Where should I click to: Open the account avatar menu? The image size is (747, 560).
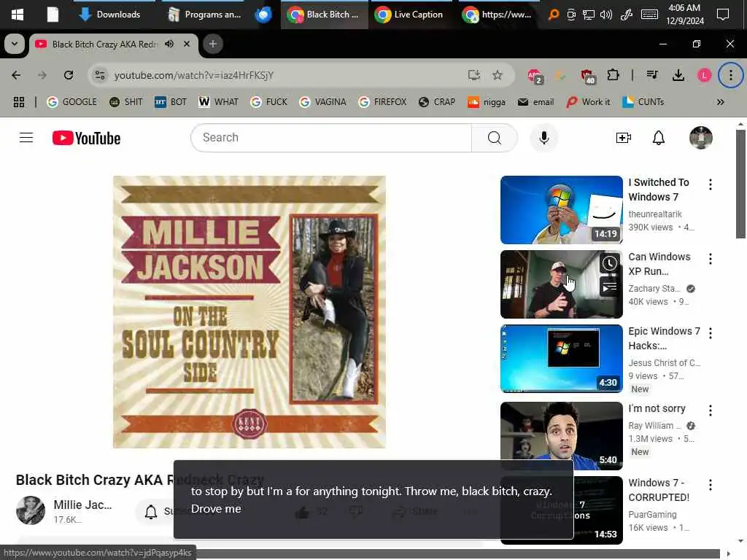click(x=700, y=138)
